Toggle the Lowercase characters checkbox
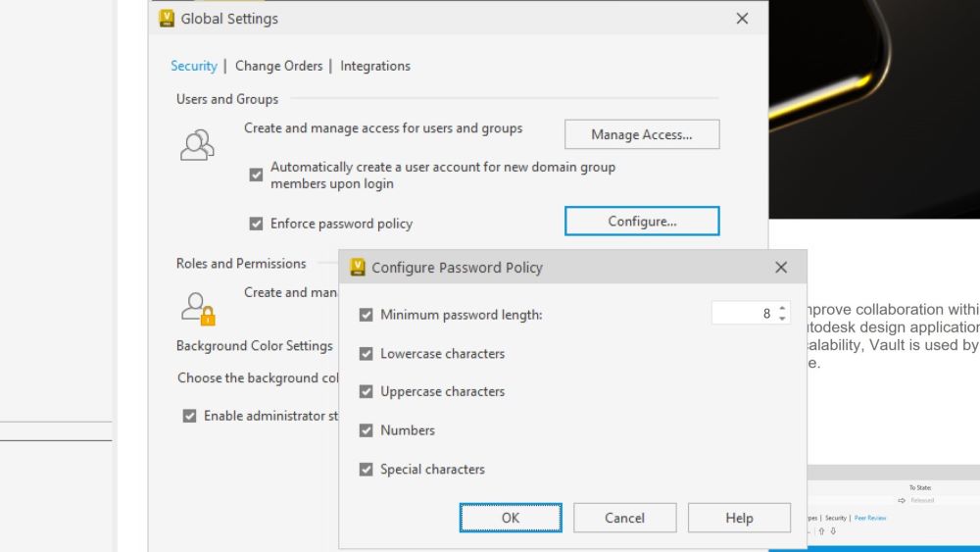This screenshot has width=980, height=552. [367, 354]
